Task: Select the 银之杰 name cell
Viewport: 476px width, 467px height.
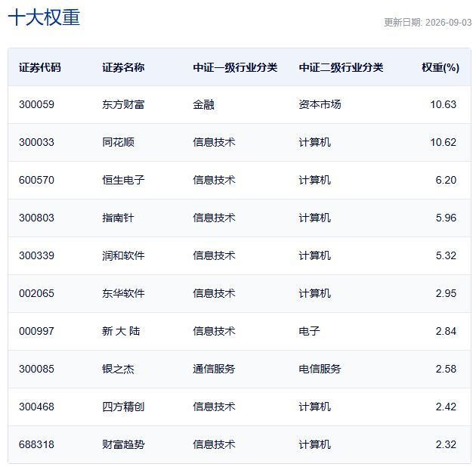Action: (x=118, y=369)
